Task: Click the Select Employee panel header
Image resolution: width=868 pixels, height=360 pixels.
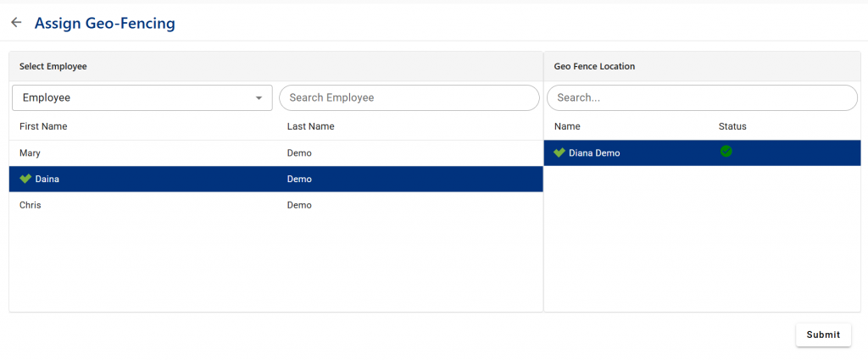Action: click(53, 66)
